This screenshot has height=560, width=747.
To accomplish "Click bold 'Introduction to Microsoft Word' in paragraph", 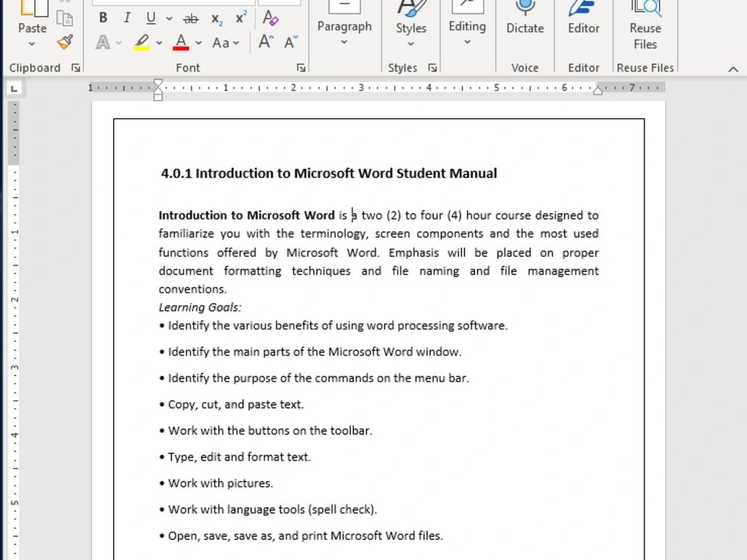I will click(x=247, y=215).
